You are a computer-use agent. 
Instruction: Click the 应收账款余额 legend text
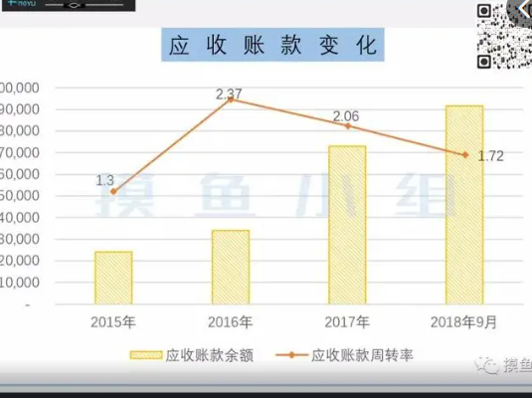[210, 355]
